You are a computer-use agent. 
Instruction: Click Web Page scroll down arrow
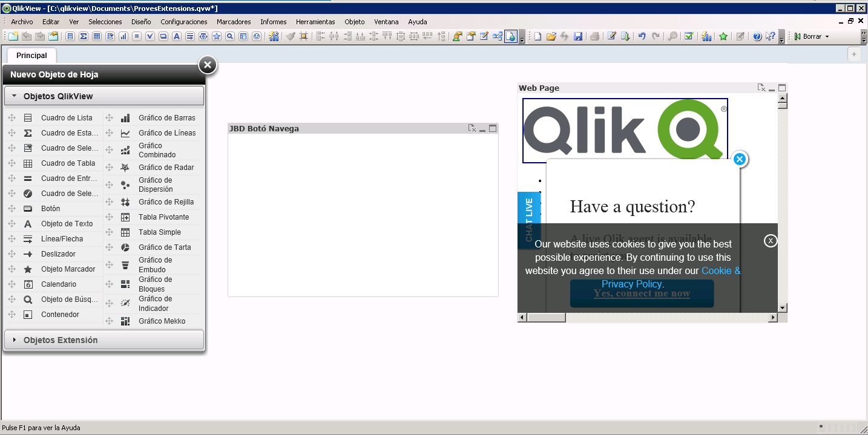coord(782,308)
